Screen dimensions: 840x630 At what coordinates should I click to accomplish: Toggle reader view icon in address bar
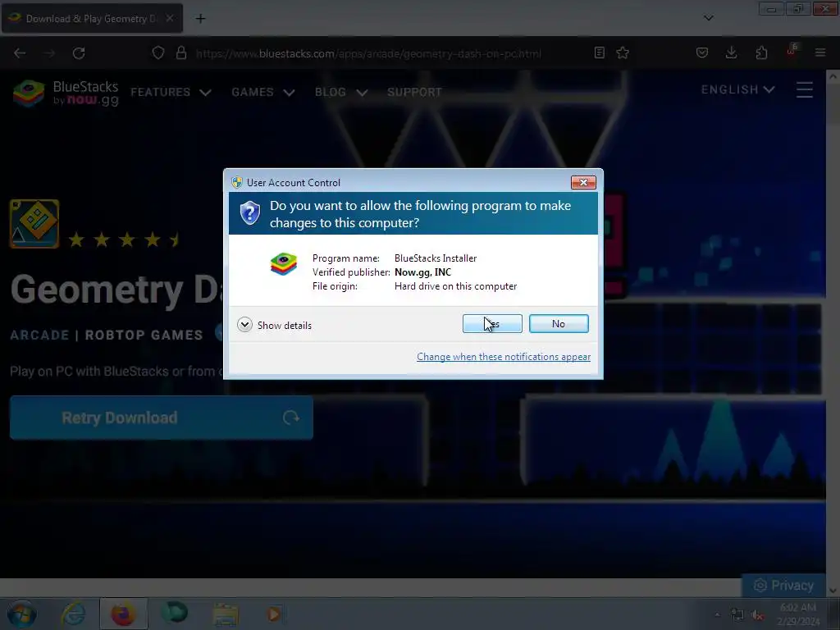600,52
